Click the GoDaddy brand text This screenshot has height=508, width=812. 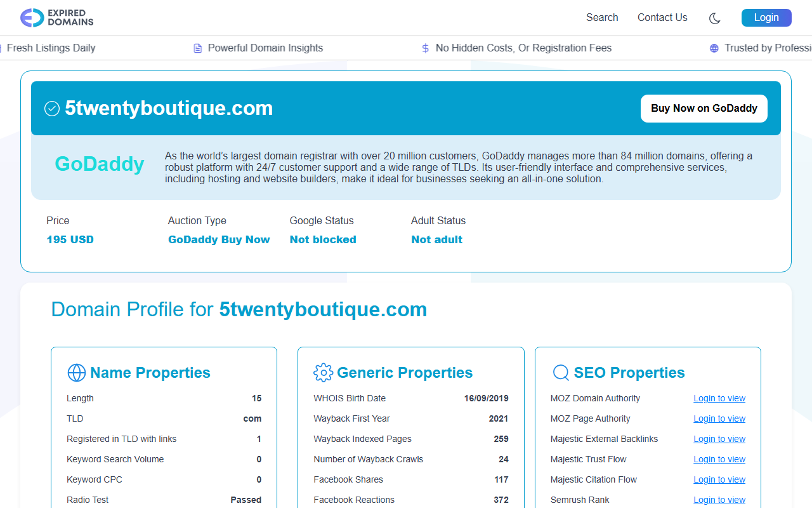[100, 164]
